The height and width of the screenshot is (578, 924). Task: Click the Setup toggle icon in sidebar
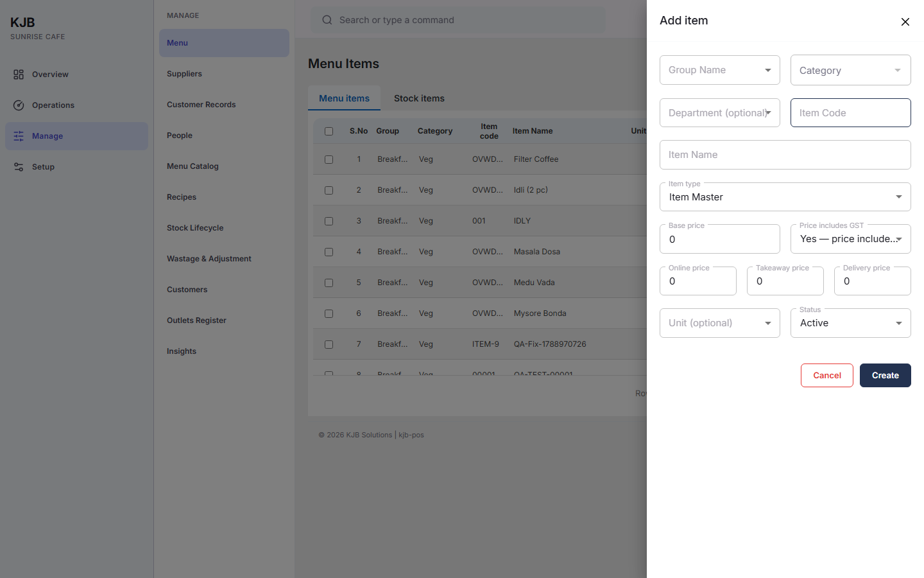point(19,167)
